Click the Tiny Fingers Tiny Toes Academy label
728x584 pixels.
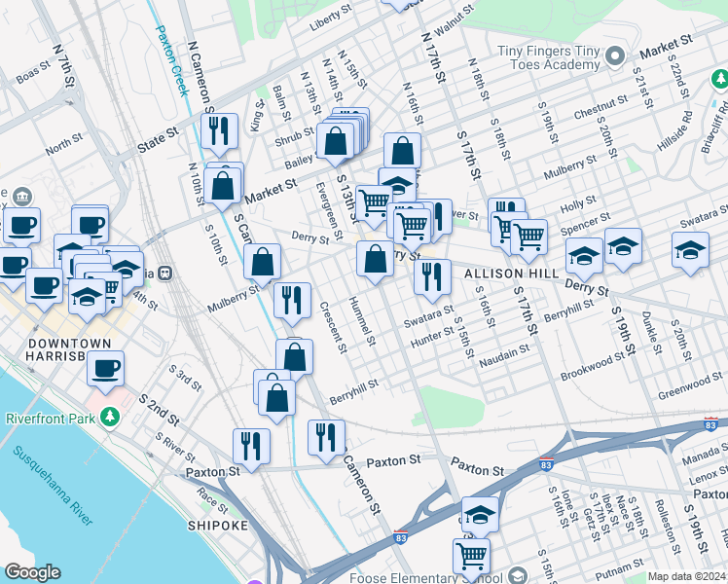point(549,57)
